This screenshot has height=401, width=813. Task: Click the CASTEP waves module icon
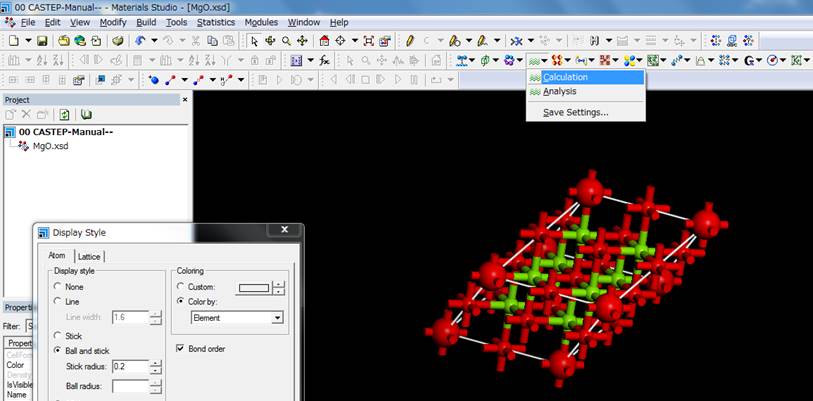[x=534, y=61]
